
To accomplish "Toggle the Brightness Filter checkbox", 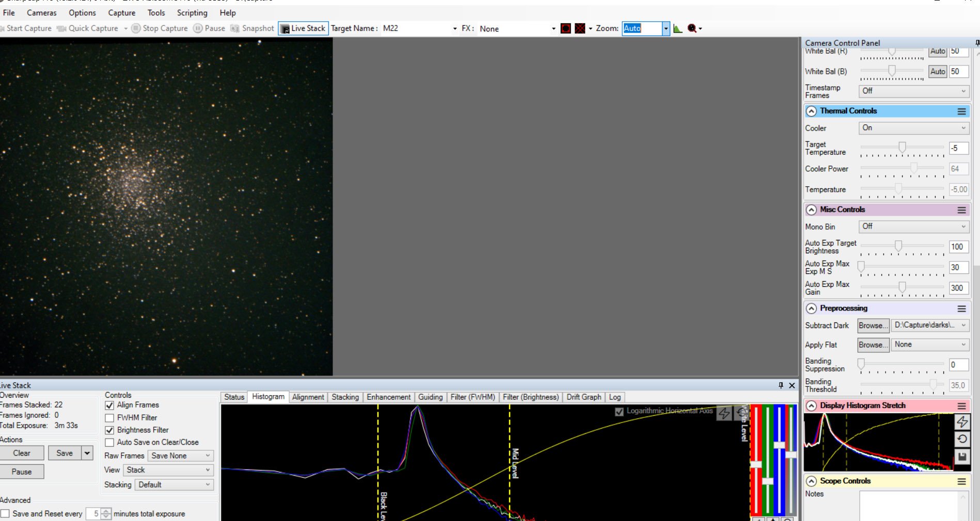I will coord(109,430).
